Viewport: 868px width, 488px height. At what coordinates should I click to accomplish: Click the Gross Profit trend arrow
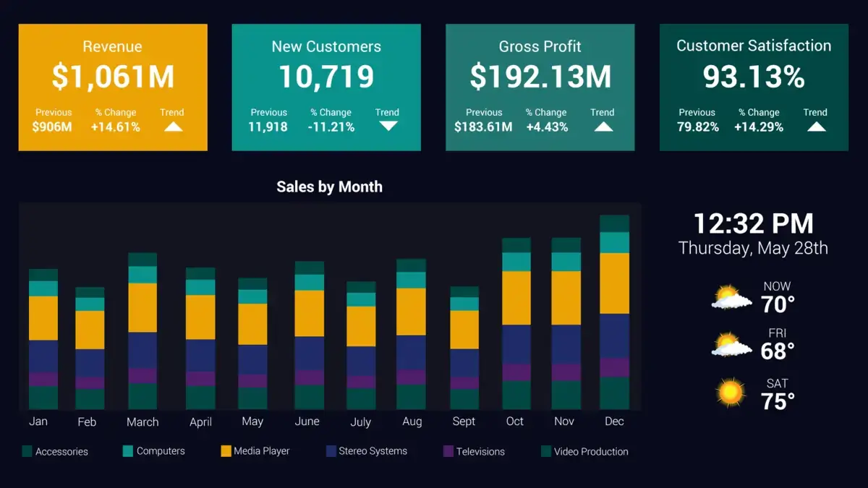pos(603,126)
